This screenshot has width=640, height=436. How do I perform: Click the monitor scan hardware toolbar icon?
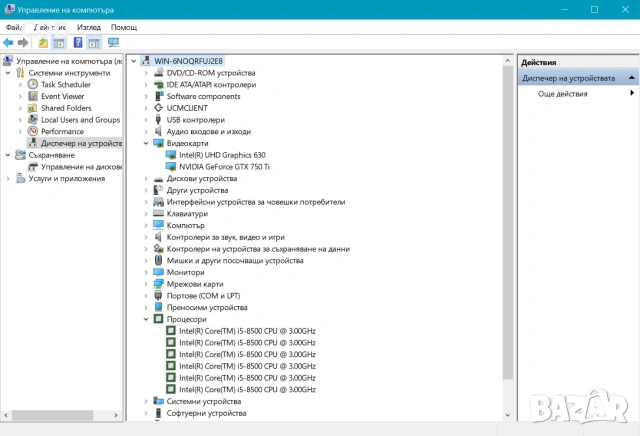tap(113, 42)
